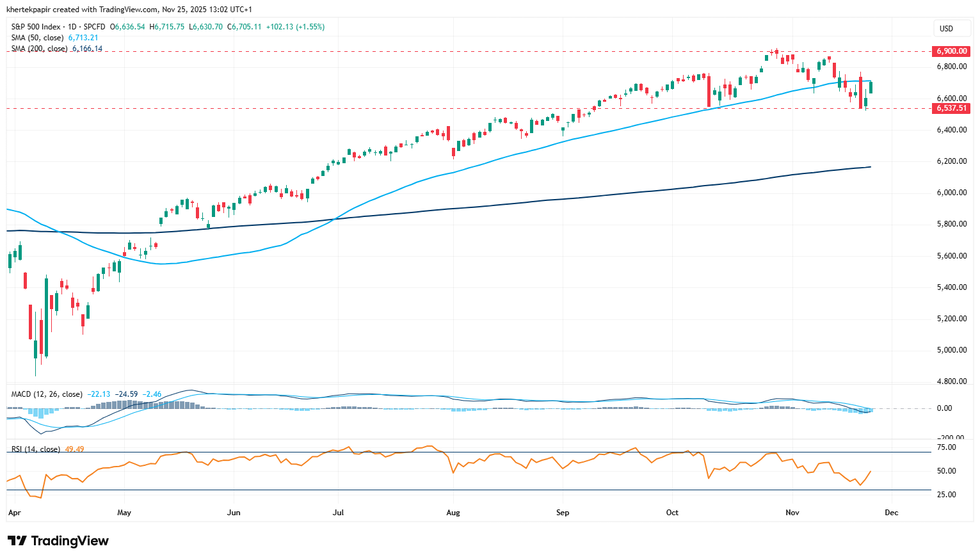Open the USD currency selector
Screen dimensions: 980x560
click(946, 28)
